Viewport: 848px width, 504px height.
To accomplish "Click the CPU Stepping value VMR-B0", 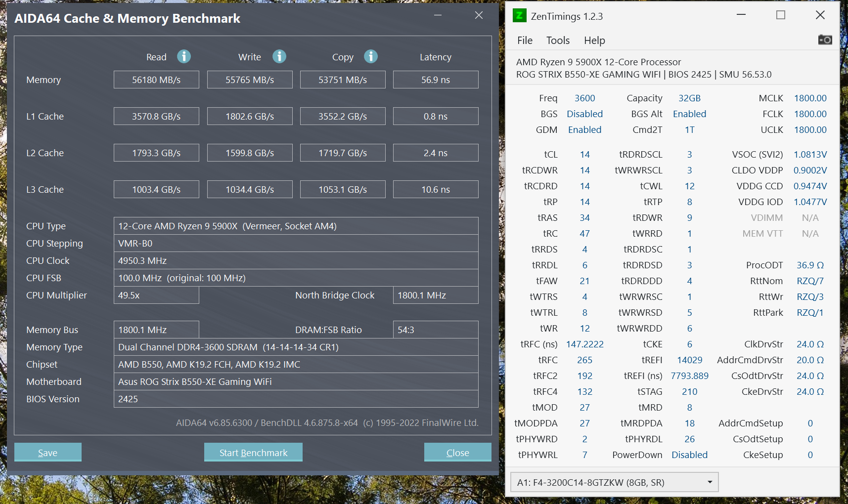I will [x=296, y=243].
